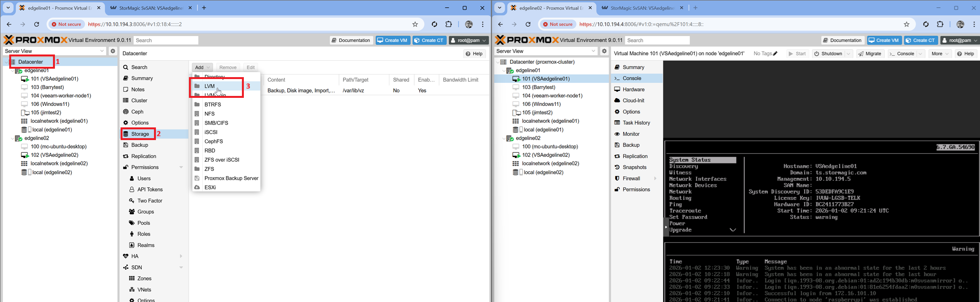Choose ESXi from the Add storage menu
The image size is (980, 302).
[226, 187]
